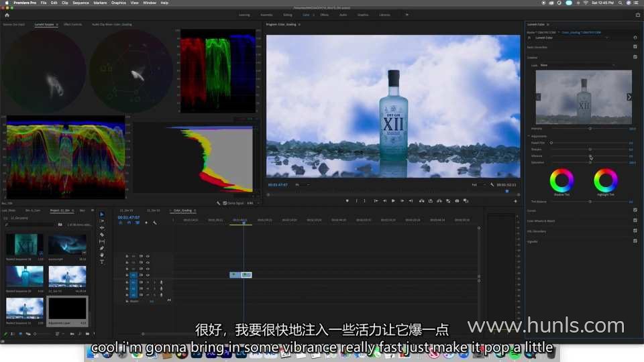Open the Lumetri Scopes settings wrench

pos(219,202)
